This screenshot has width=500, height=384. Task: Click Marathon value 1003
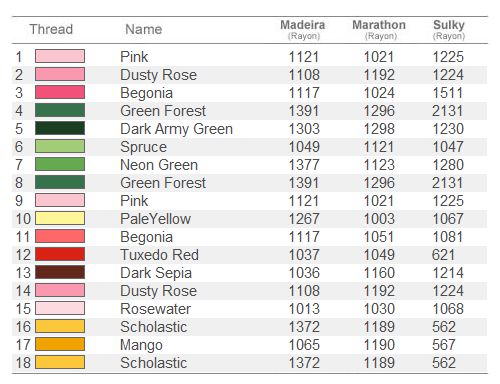(379, 219)
